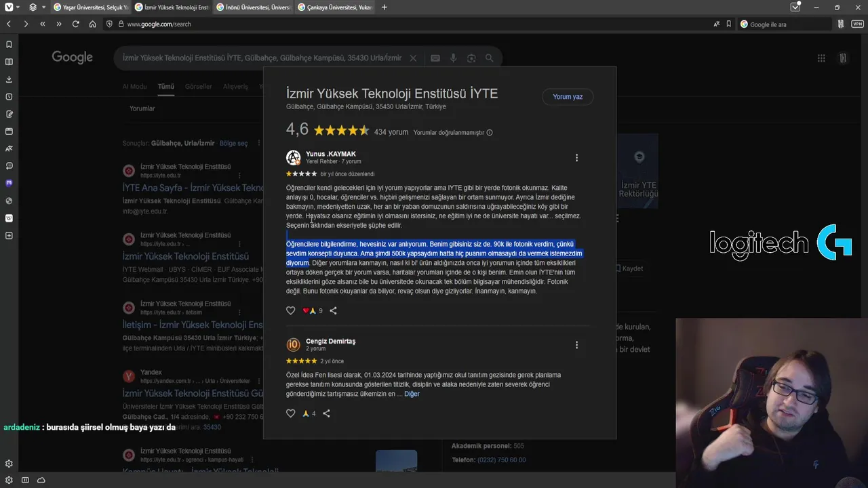Share Yunus .KAYMAK's review
This screenshot has height=488, width=868.
tap(333, 310)
